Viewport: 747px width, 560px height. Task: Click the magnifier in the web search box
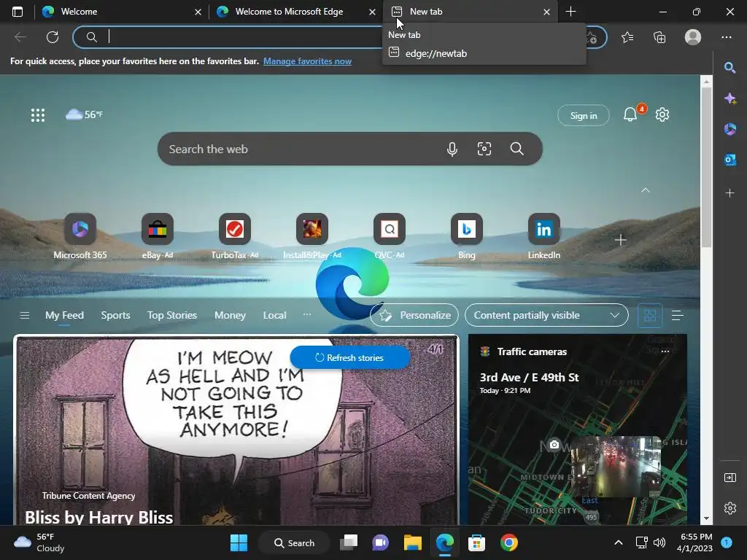[517, 149]
